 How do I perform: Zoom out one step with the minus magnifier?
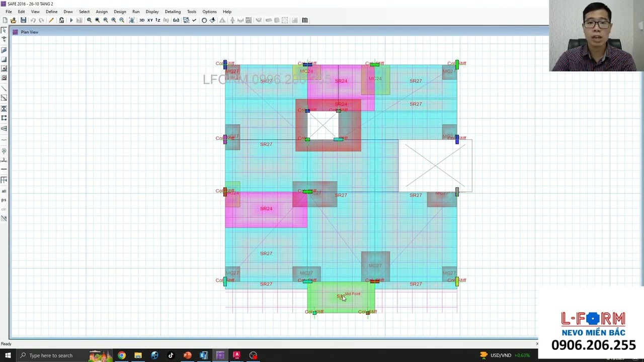coord(122,20)
